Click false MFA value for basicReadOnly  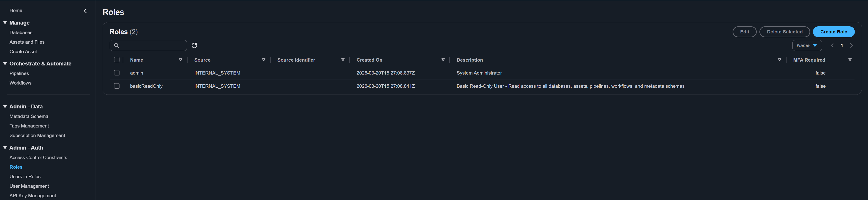(x=820, y=86)
